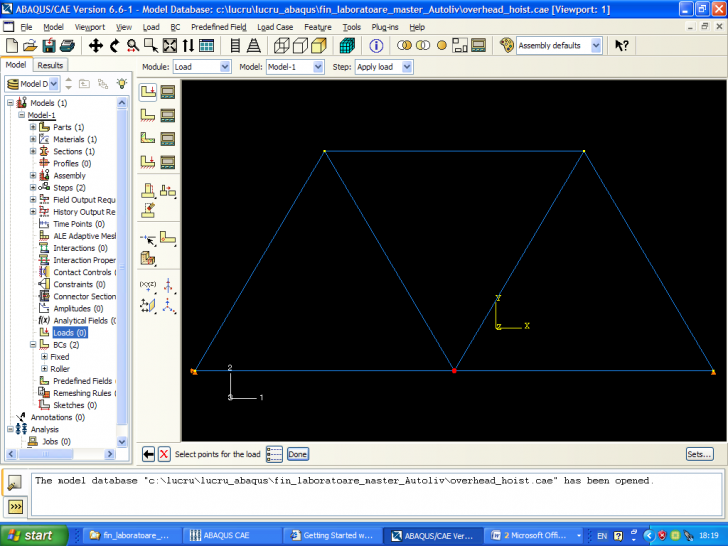
Task: Click the back arrow in prompt area
Action: (x=149, y=454)
